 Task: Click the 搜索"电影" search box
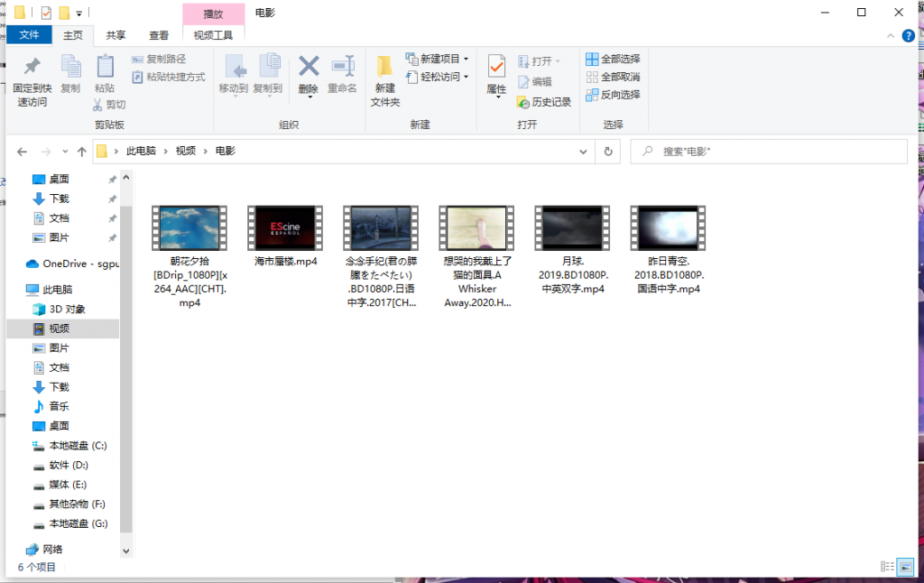769,152
